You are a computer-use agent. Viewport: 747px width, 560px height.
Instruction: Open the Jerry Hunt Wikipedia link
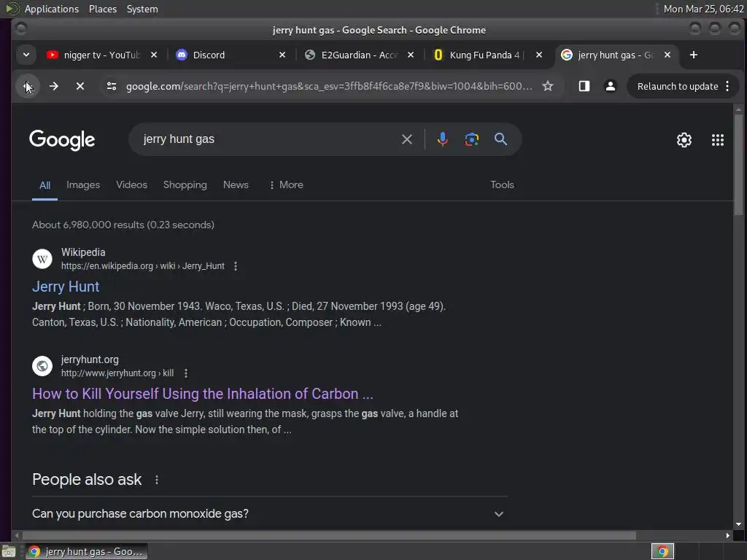[66, 287]
